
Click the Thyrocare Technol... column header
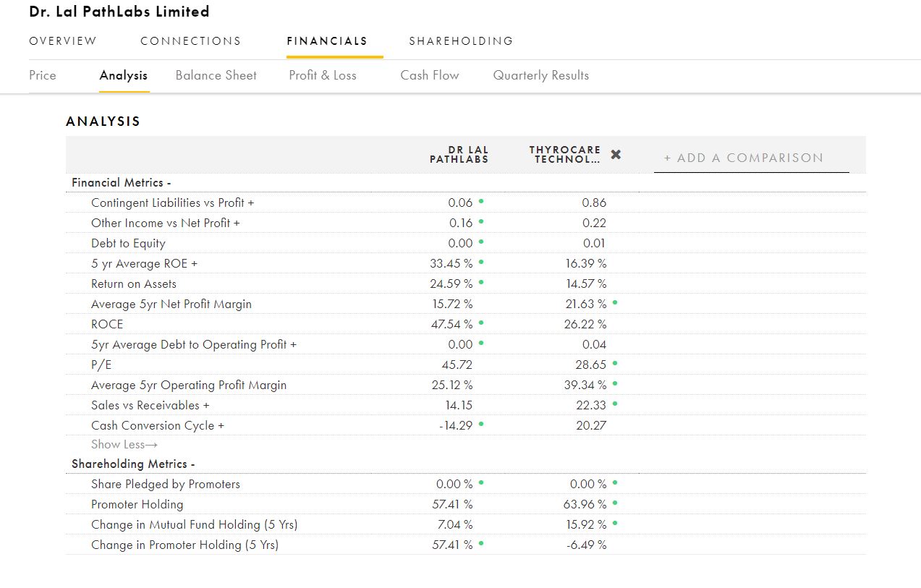pyautogui.click(x=564, y=155)
